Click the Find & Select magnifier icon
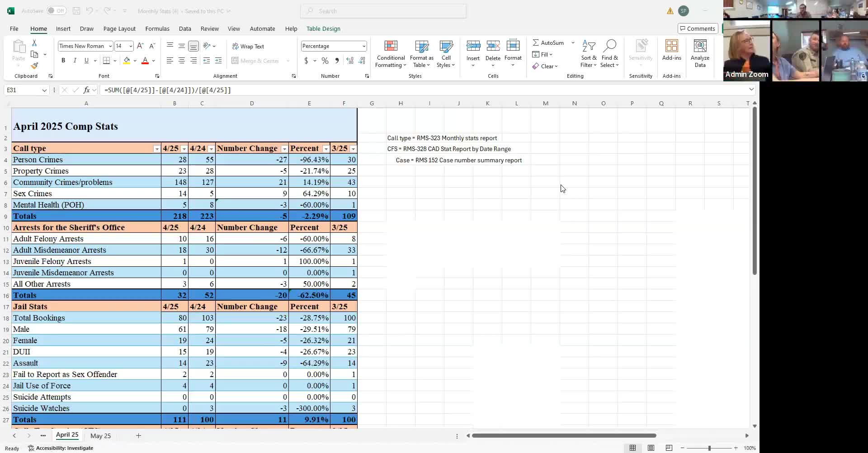Viewport: 868px width, 453px height. point(609,47)
